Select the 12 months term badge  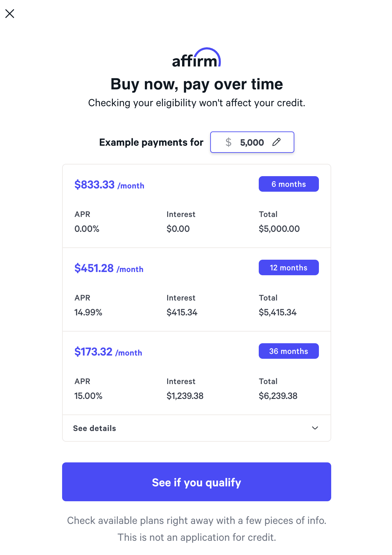pos(289,267)
